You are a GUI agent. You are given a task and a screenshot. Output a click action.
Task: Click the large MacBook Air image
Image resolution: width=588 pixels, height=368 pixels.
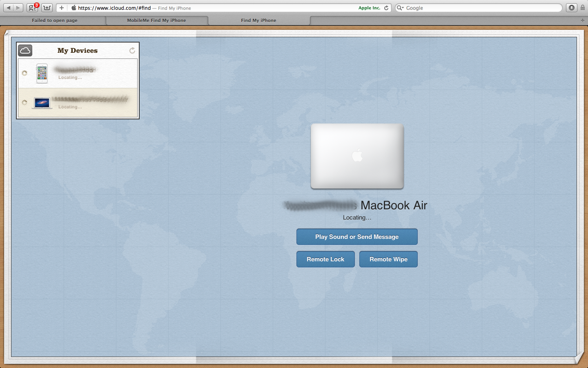coord(357,156)
